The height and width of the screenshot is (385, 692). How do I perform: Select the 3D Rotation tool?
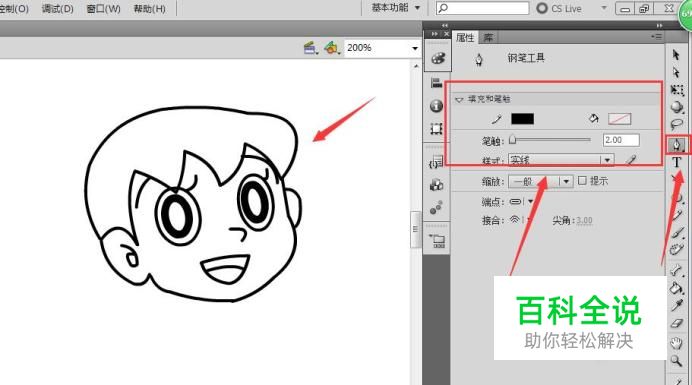point(677,107)
